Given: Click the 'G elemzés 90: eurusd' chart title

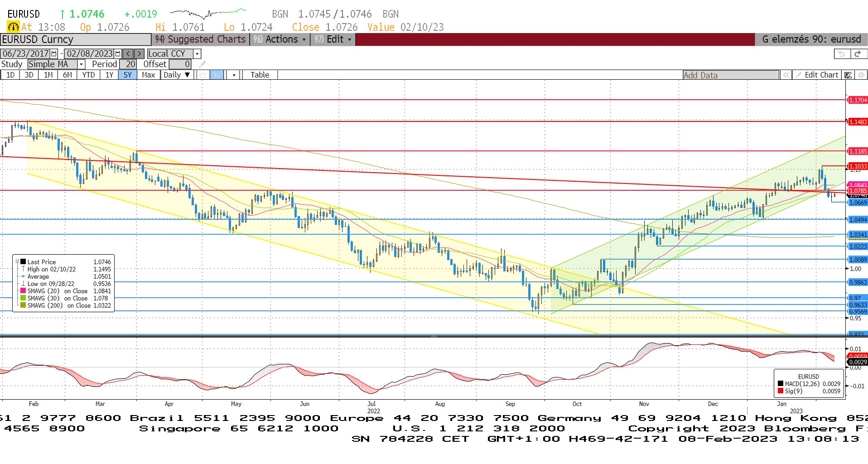Looking at the screenshot, I should (x=811, y=39).
